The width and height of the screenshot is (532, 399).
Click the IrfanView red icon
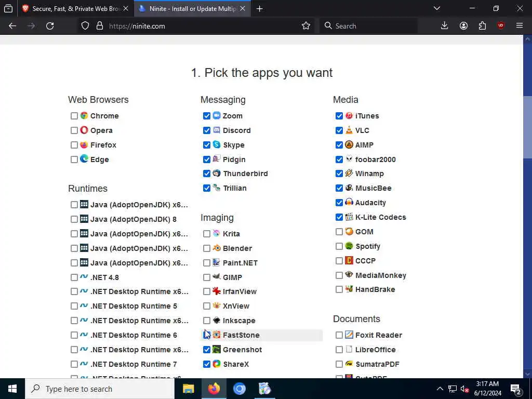point(217,291)
